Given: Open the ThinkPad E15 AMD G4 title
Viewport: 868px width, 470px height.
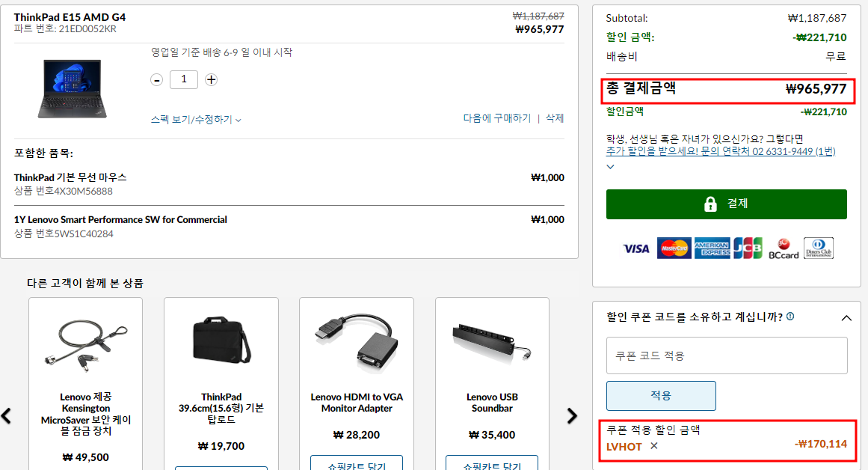Looking at the screenshot, I should (70, 17).
